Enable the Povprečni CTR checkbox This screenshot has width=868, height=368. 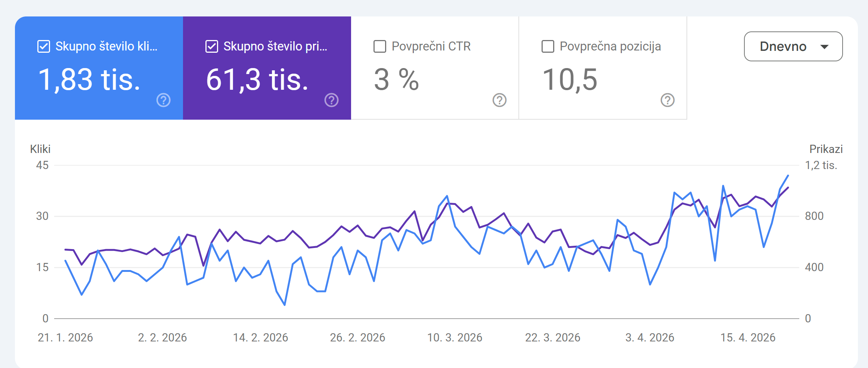[380, 47]
